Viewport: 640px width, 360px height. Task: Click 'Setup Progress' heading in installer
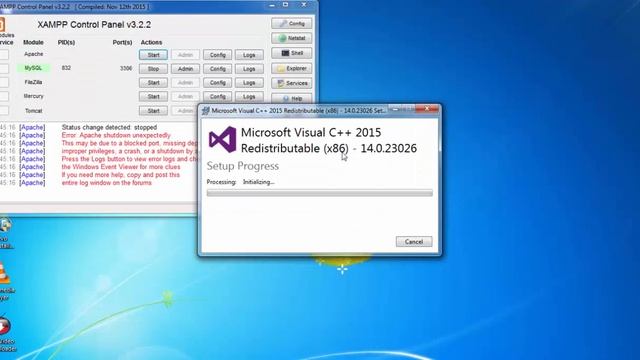[x=242, y=166]
